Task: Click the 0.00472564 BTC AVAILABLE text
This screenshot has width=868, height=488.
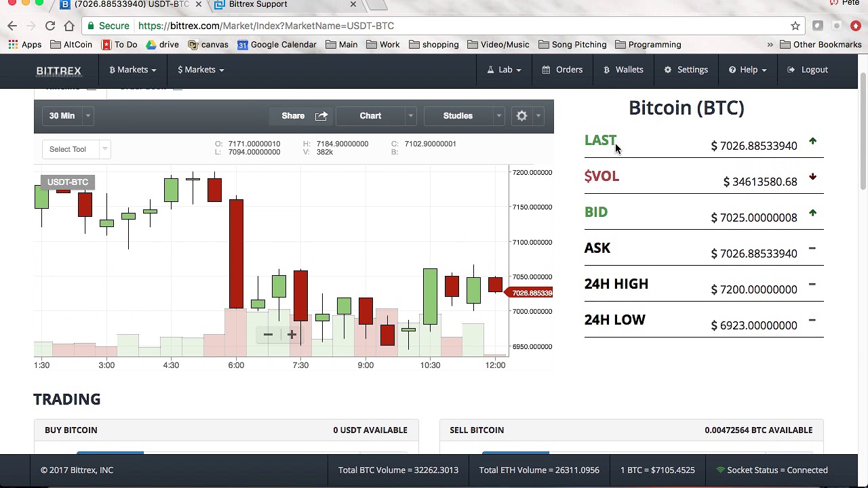Action: (759, 430)
